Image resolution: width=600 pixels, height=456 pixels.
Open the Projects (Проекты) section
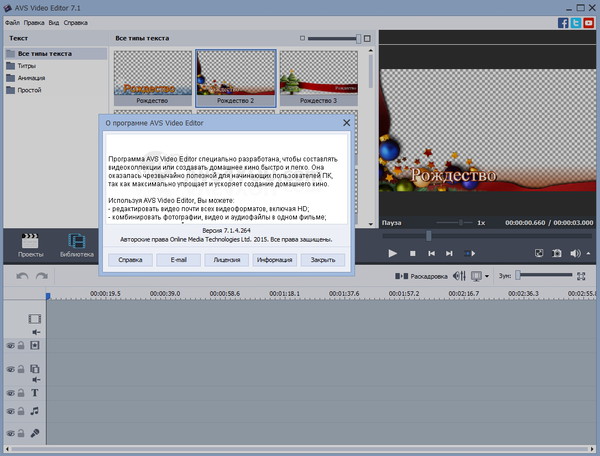[x=30, y=245]
